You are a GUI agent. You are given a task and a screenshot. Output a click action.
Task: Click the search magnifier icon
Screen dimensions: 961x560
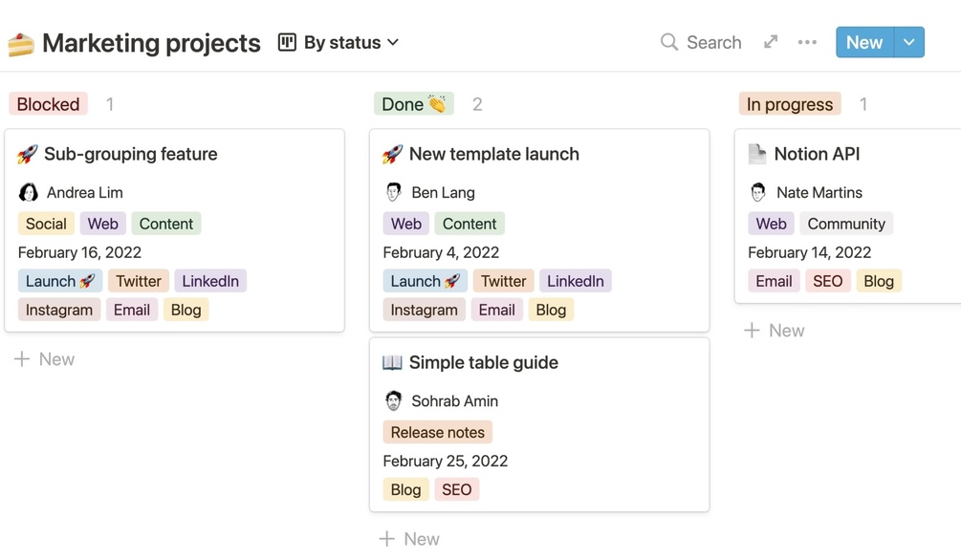pos(669,42)
